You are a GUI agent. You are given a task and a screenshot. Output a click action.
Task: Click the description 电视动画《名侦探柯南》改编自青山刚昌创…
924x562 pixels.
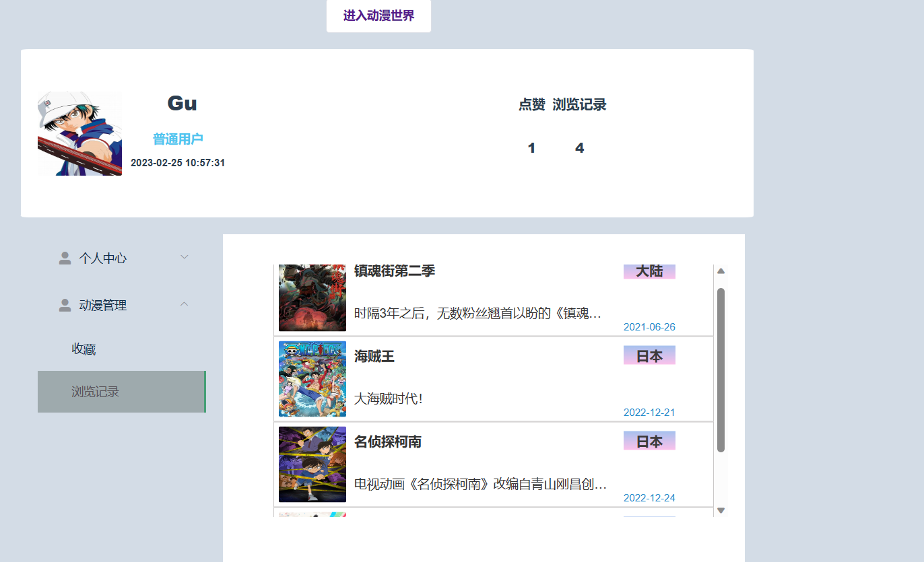coord(481,484)
